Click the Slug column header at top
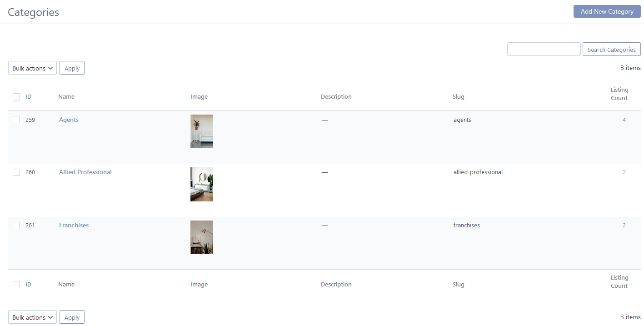Screen dimensions: 644x326 pos(459,96)
